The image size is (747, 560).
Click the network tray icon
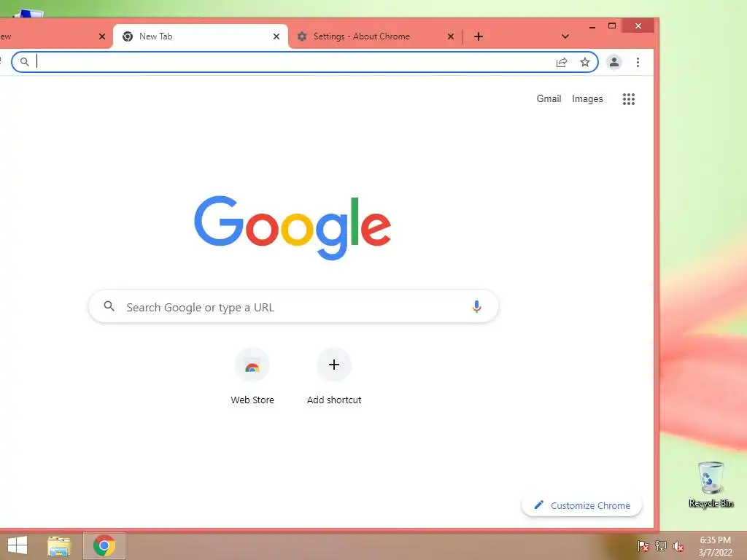[x=661, y=546]
